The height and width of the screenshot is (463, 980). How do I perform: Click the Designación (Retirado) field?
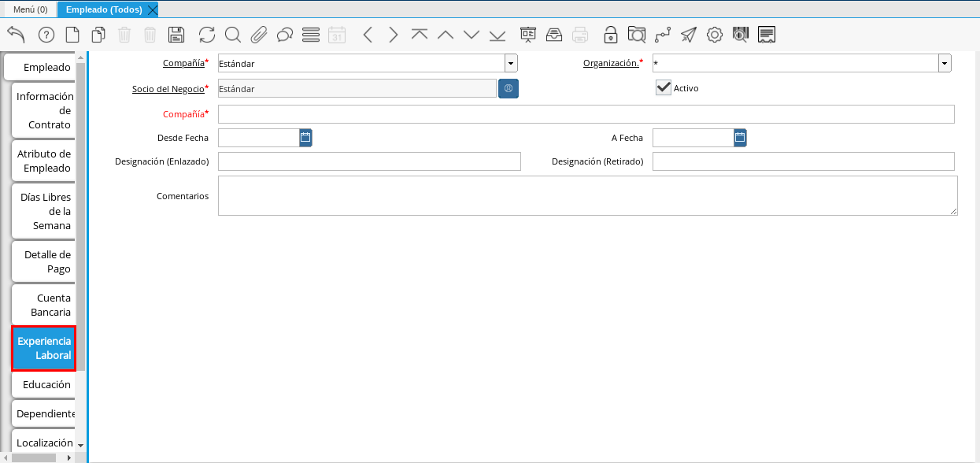click(x=804, y=161)
